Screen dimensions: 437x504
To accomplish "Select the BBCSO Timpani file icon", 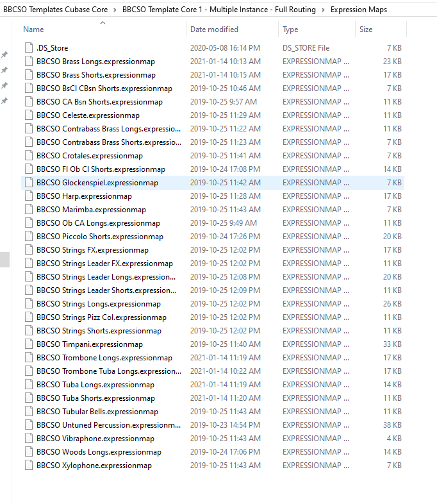I will point(29,344).
